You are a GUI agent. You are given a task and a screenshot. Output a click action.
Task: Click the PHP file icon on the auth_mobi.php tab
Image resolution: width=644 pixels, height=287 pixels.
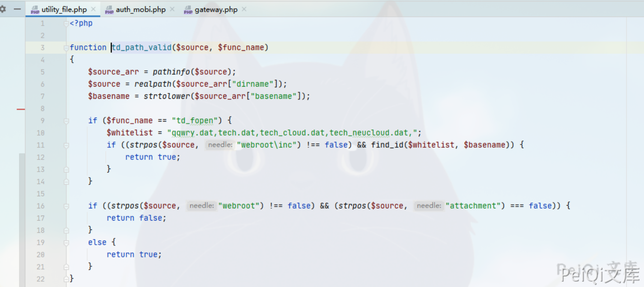109,10
